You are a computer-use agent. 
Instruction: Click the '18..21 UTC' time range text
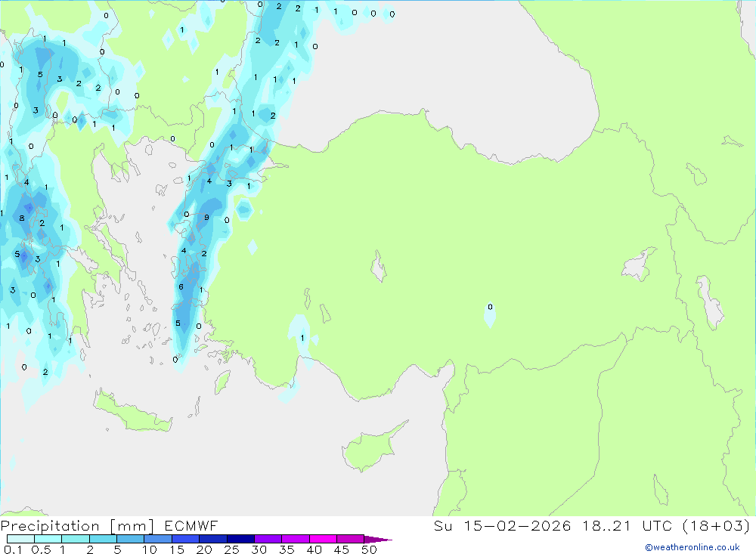click(x=627, y=525)
